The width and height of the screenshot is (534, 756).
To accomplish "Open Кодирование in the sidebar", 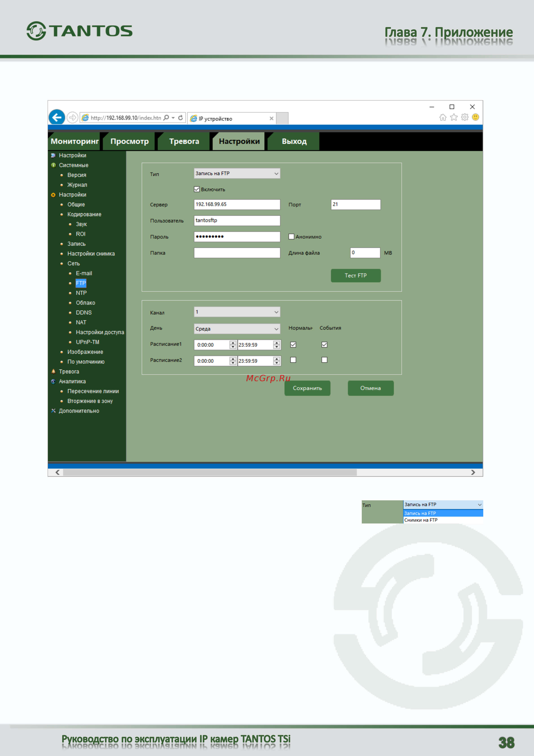I will coord(84,214).
